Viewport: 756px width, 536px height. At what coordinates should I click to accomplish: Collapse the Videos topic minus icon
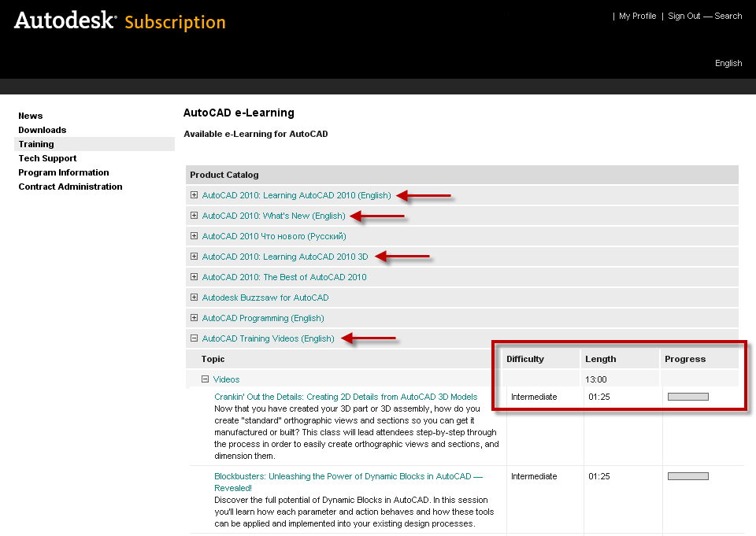pos(205,379)
